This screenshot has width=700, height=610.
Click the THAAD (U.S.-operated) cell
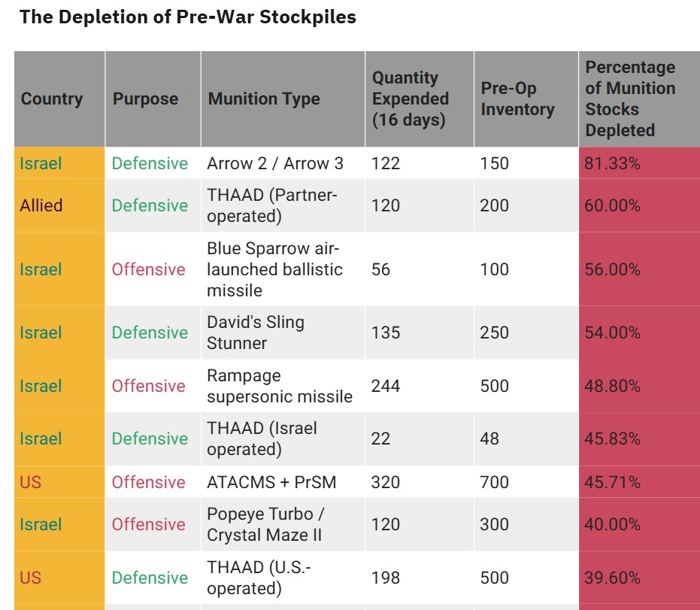pyautogui.click(x=259, y=578)
